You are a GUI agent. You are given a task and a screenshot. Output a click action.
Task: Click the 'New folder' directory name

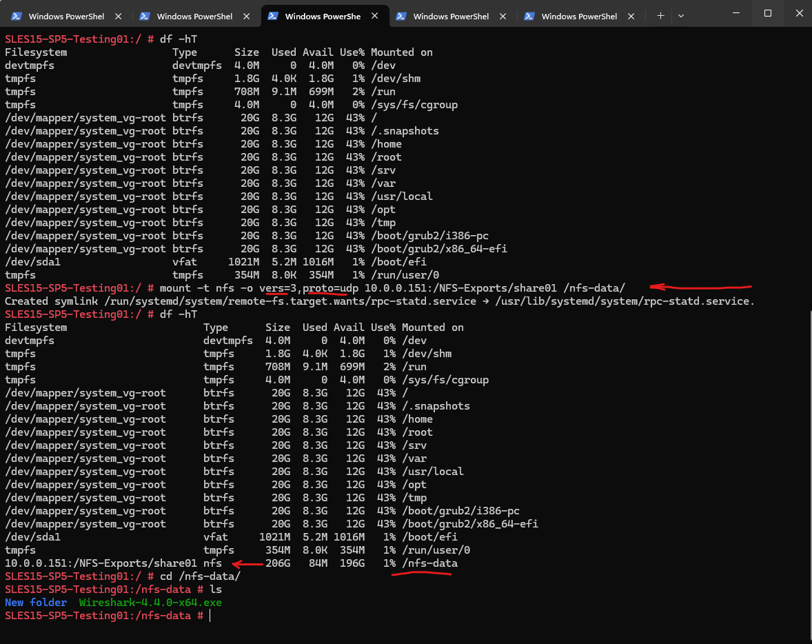click(x=36, y=603)
